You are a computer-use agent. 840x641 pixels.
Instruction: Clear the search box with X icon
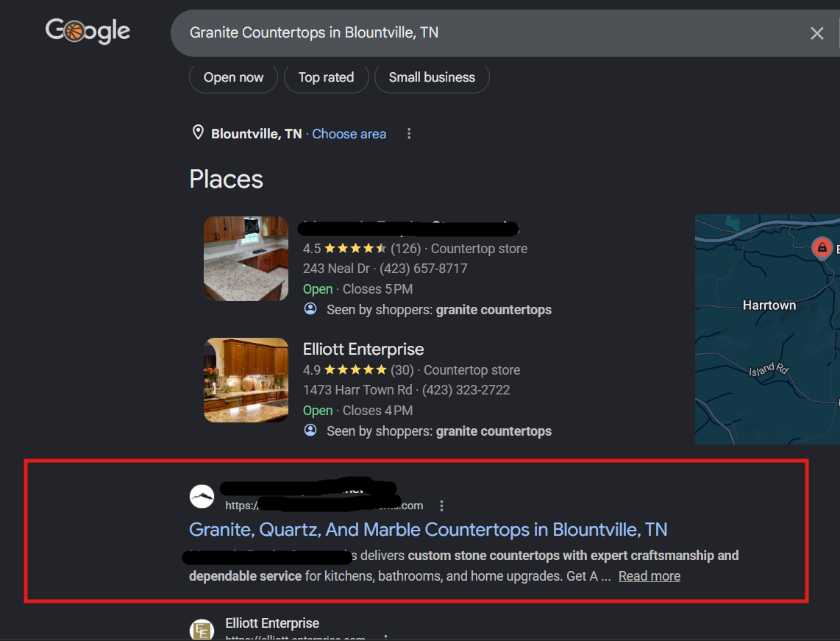point(816,33)
